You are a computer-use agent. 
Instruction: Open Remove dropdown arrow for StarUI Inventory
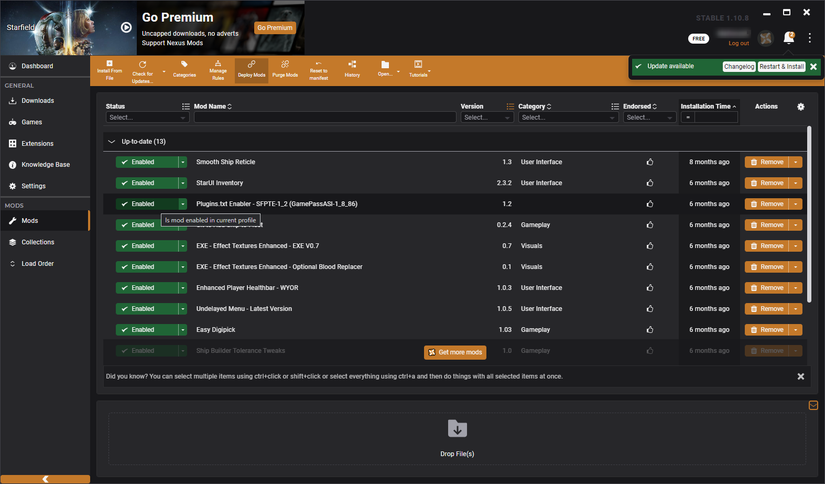click(796, 183)
